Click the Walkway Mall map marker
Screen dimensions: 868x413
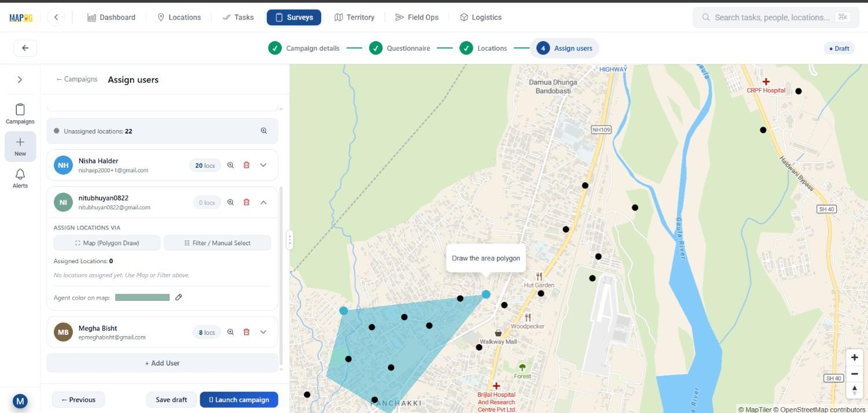[498, 333]
